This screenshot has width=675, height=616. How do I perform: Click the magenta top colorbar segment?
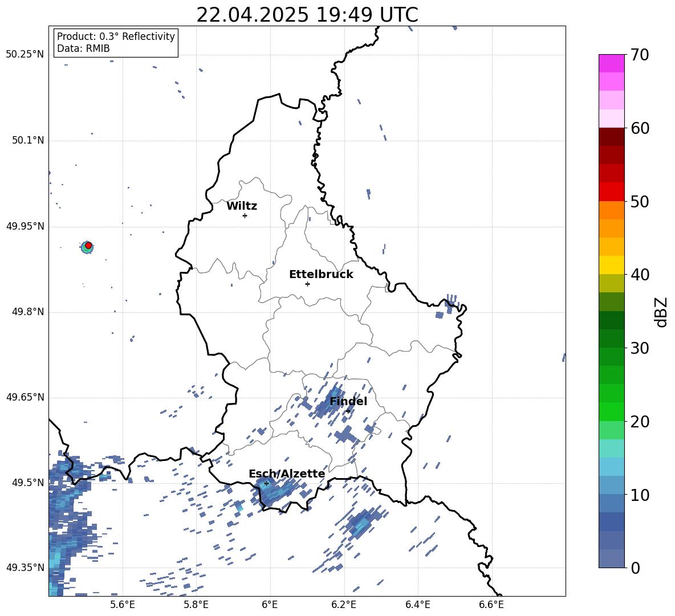tap(611, 63)
